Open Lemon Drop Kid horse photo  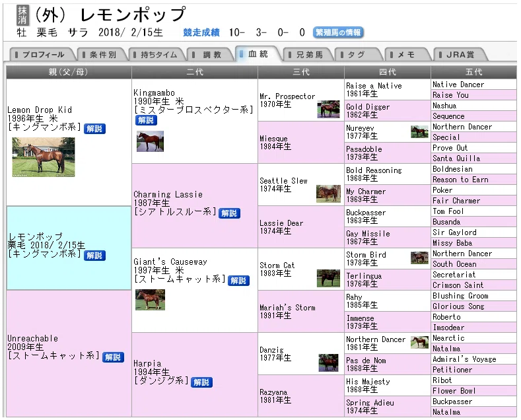tap(44, 157)
